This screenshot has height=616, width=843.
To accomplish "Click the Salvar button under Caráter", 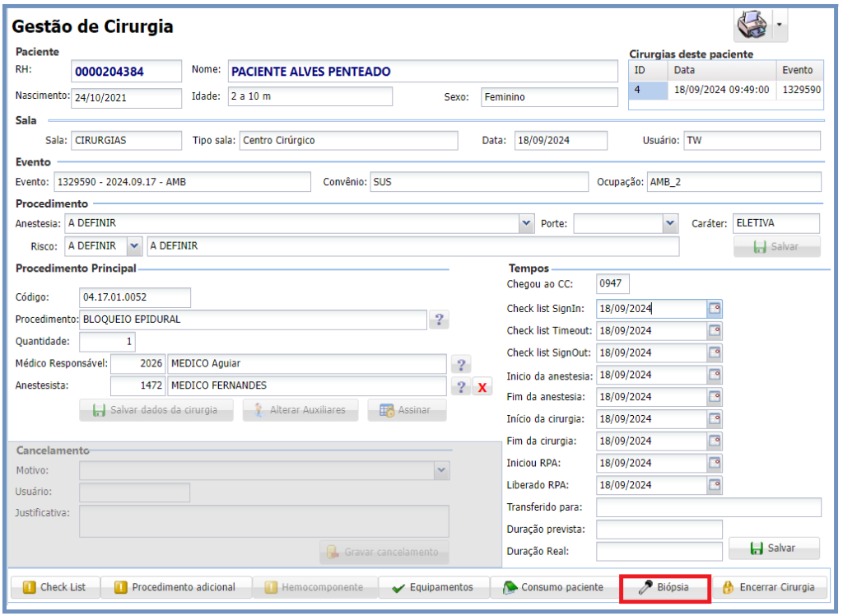I will click(777, 246).
